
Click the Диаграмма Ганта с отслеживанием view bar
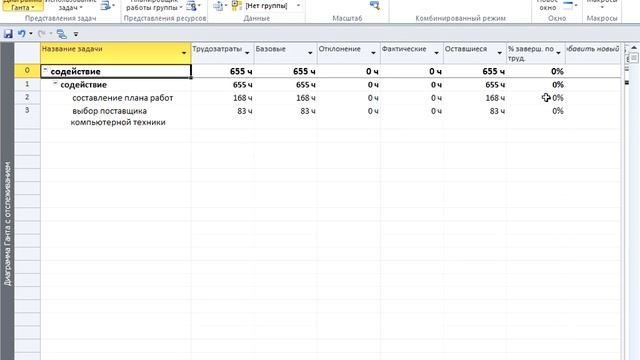coord(7,202)
